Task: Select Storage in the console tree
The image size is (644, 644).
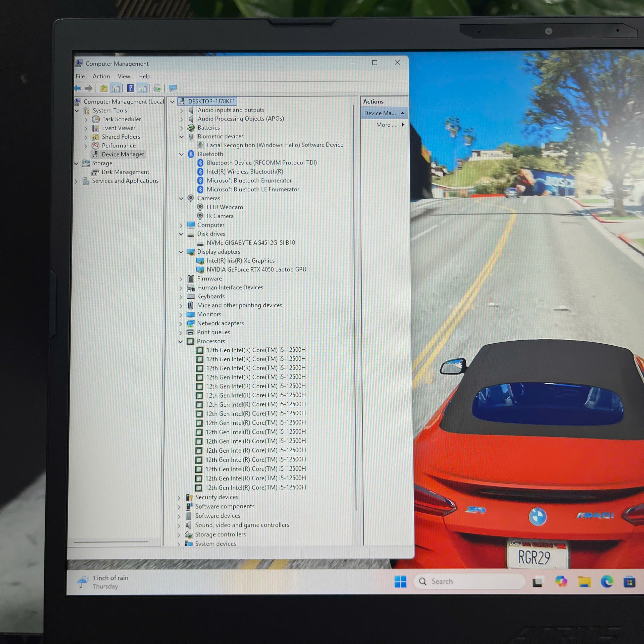Action: tap(102, 163)
